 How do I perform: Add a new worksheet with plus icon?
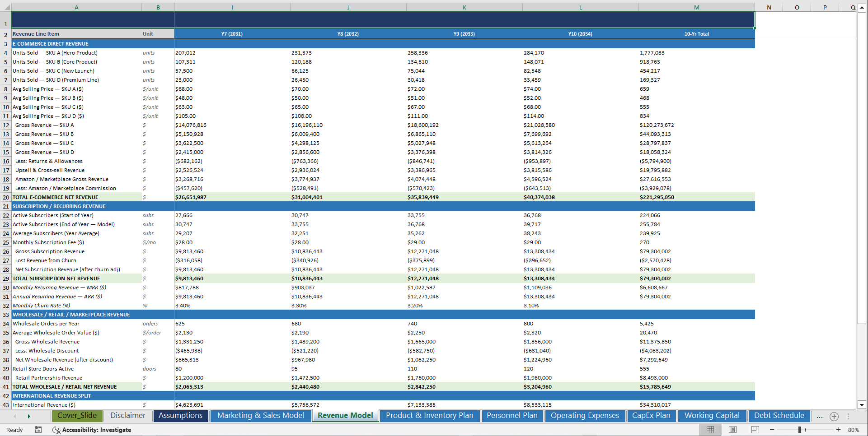point(834,416)
